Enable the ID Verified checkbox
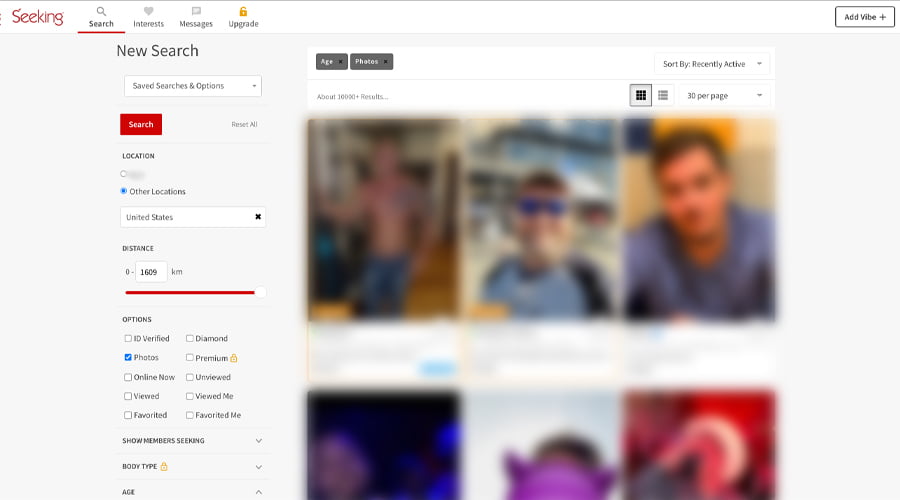Viewport: 900px width, 500px height. [128, 339]
